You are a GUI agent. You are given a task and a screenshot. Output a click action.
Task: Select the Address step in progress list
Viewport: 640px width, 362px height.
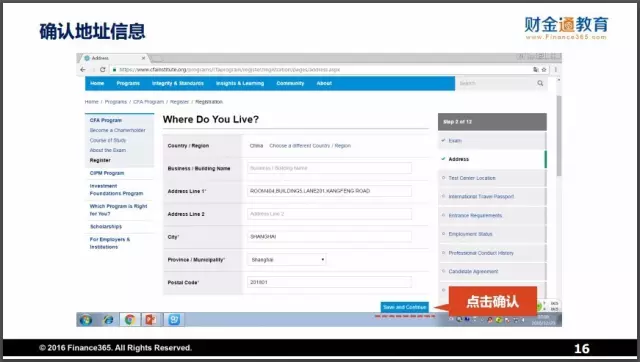coord(492,160)
